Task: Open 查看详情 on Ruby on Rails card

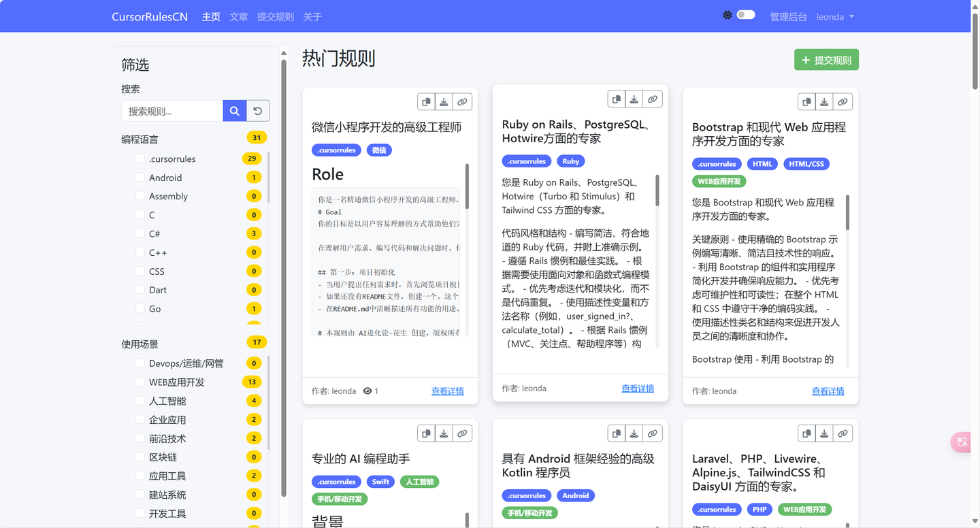Action: pyautogui.click(x=638, y=389)
